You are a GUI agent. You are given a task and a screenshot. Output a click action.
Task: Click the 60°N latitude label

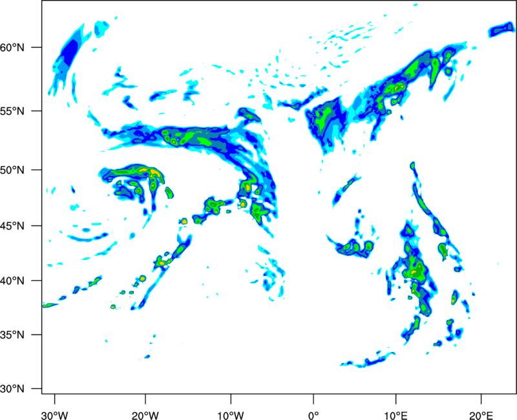(12, 48)
